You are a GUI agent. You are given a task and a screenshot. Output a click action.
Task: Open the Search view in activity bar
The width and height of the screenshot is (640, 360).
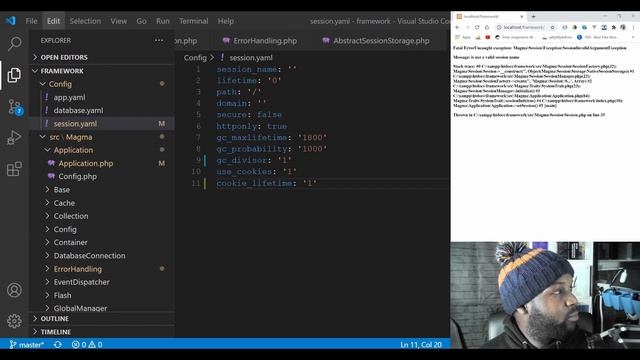click(x=14, y=43)
